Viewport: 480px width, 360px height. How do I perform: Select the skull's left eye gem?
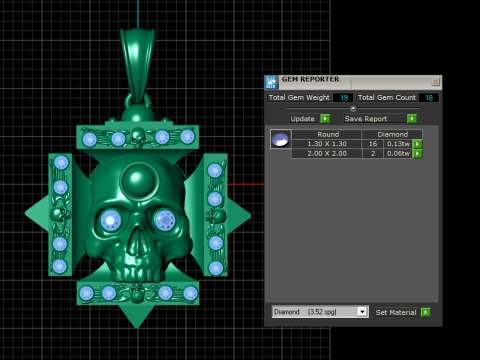tap(110, 220)
